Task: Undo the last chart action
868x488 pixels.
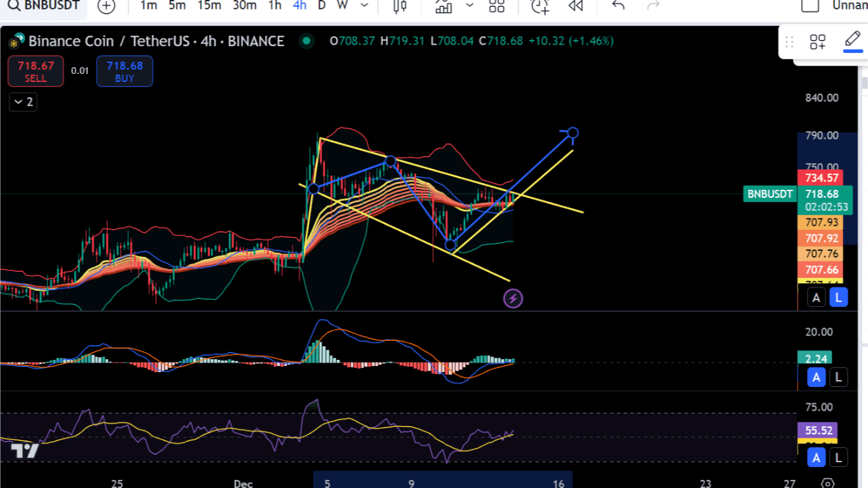Action: 618,5
